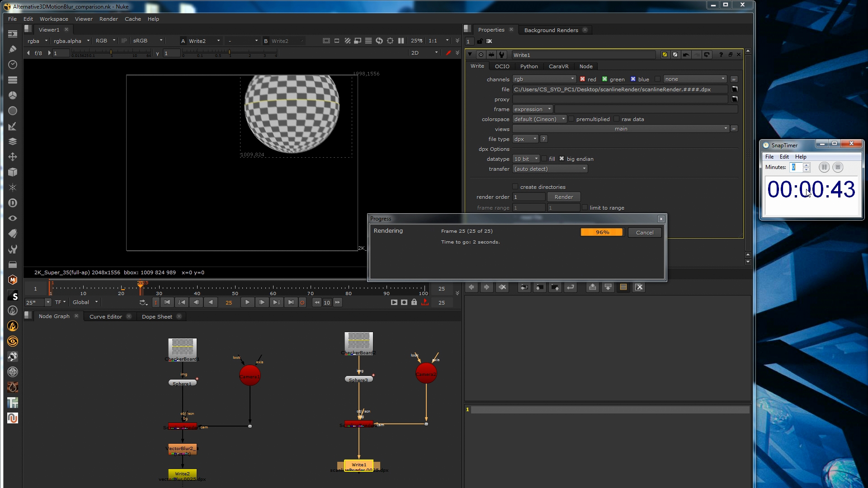868x488 pixels.
Task: Open the OCIO tab in Write1 properties
Action: point(502,66)
